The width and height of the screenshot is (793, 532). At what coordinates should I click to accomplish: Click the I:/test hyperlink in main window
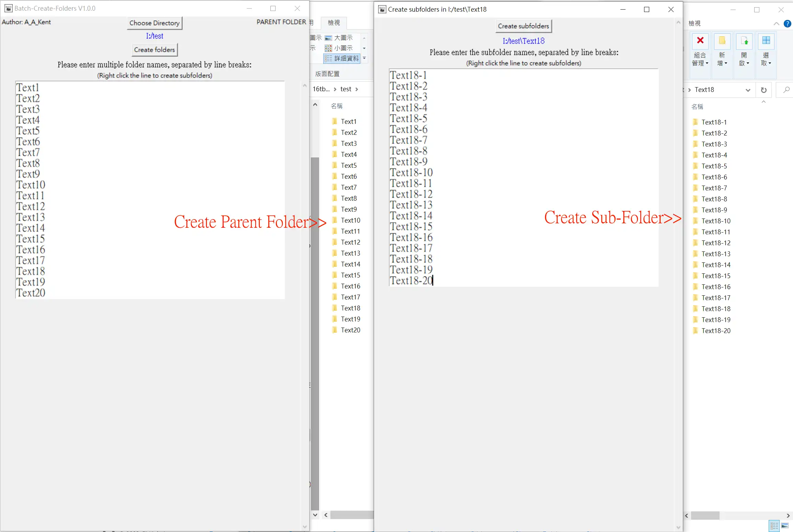154,36
